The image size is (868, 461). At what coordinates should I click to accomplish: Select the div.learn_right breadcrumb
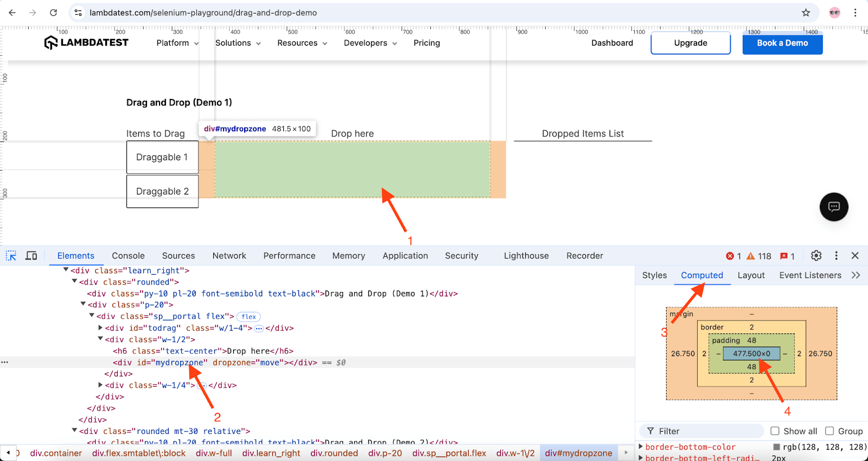[x=271, y=453]
